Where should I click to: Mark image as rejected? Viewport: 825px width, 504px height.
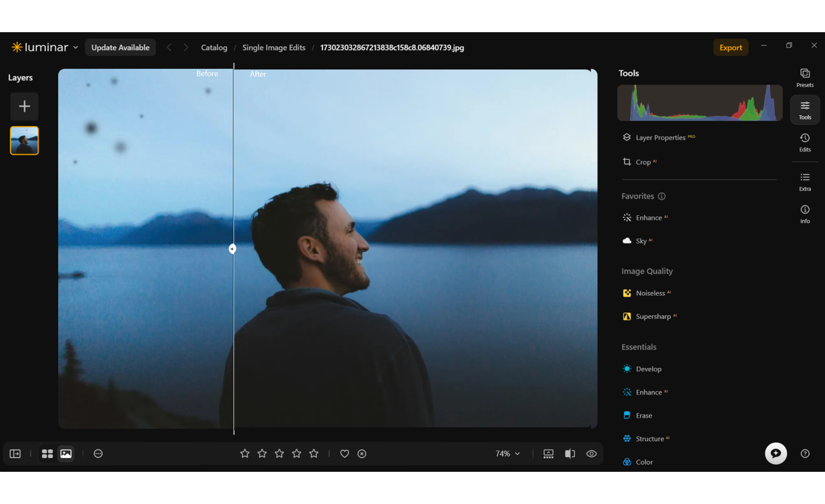[x=362, y=454]
